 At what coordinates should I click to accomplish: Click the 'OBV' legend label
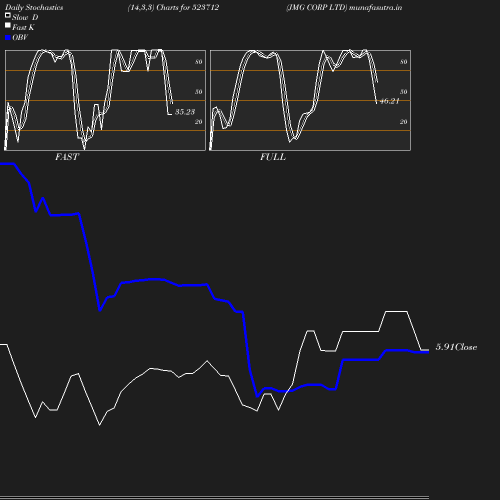20,37
